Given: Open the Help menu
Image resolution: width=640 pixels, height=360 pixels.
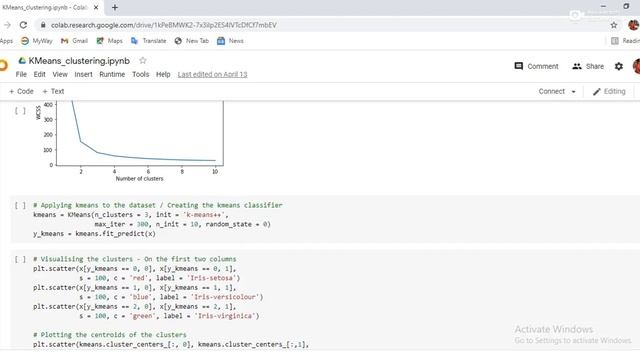Looking at the screenshot, I should click(x=163, y=74).
